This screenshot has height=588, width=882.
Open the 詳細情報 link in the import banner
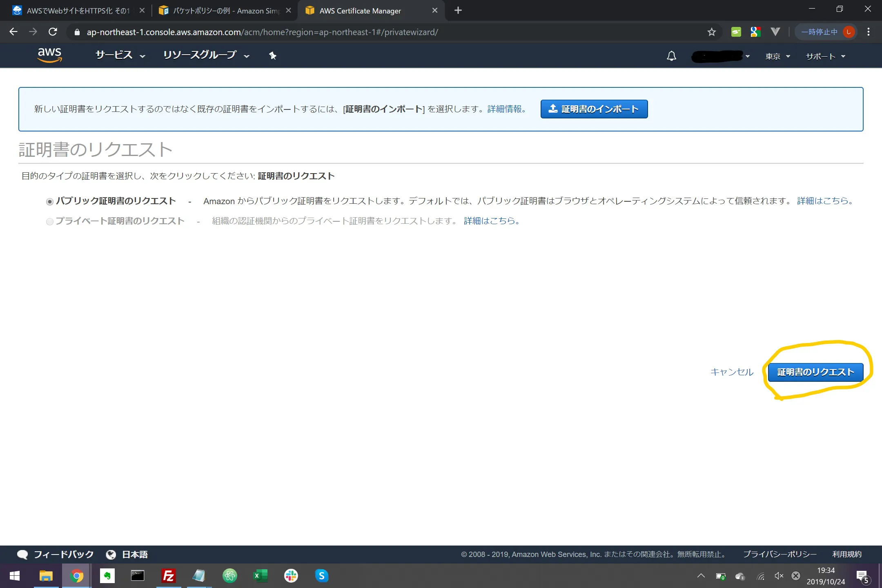click(x=507, y=109)
